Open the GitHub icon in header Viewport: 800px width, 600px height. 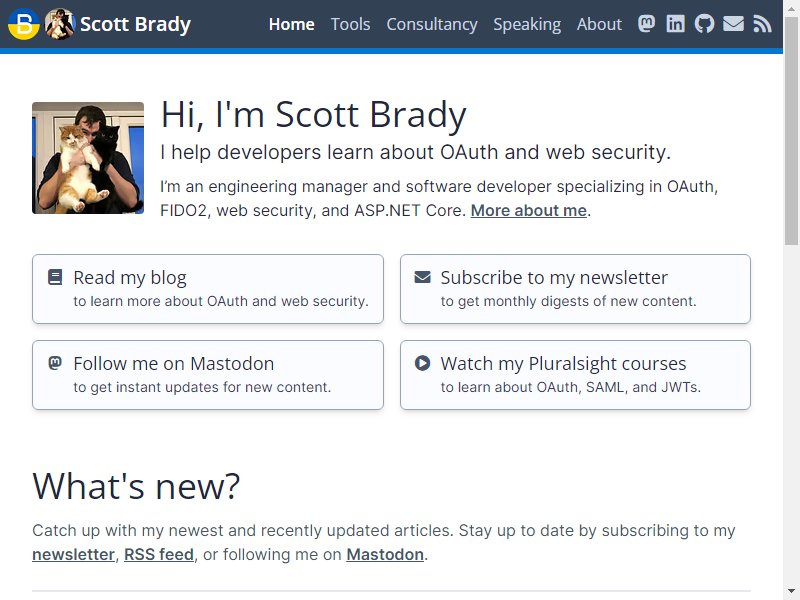click(x=705, y=23)
